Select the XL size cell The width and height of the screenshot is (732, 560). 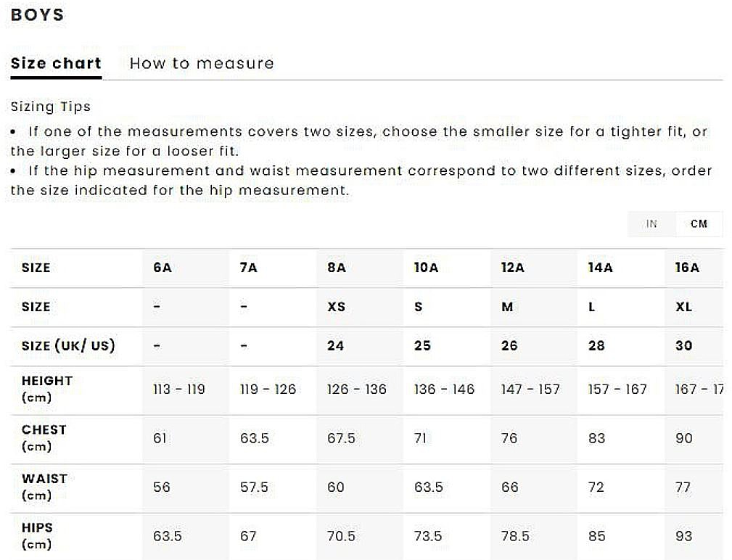683,307
